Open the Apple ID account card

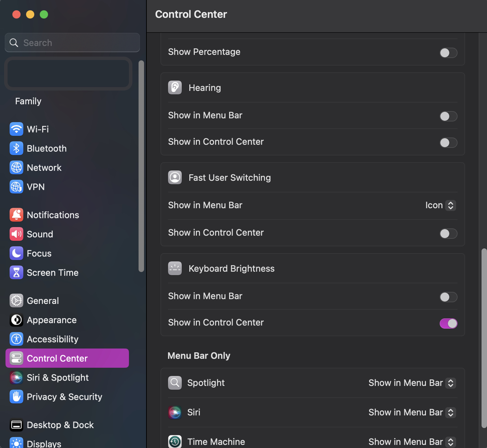[68, 73]
